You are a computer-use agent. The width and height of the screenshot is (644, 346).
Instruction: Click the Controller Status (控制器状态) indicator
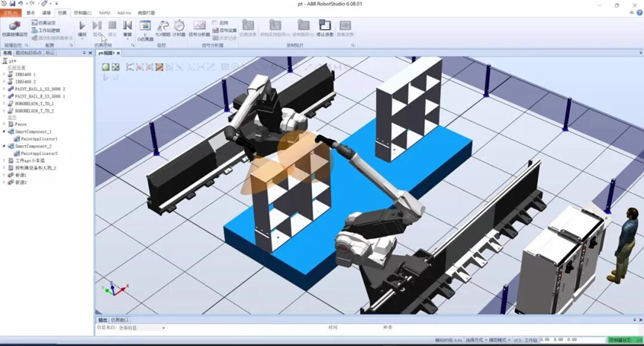pos(625,340)
